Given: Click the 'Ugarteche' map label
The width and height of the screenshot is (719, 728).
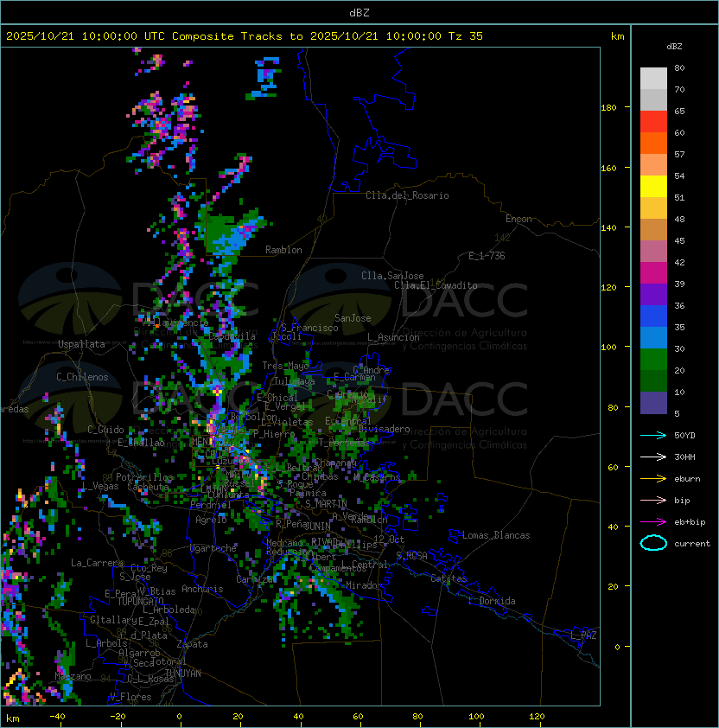Looking at the screenshot, I should [213, 548].
